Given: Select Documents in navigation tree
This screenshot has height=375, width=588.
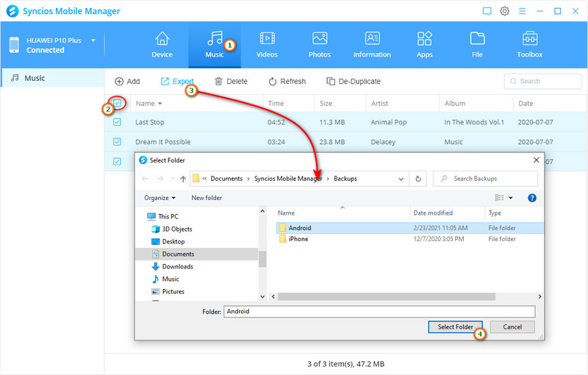Looking at the screenshot, I should 173,254.
